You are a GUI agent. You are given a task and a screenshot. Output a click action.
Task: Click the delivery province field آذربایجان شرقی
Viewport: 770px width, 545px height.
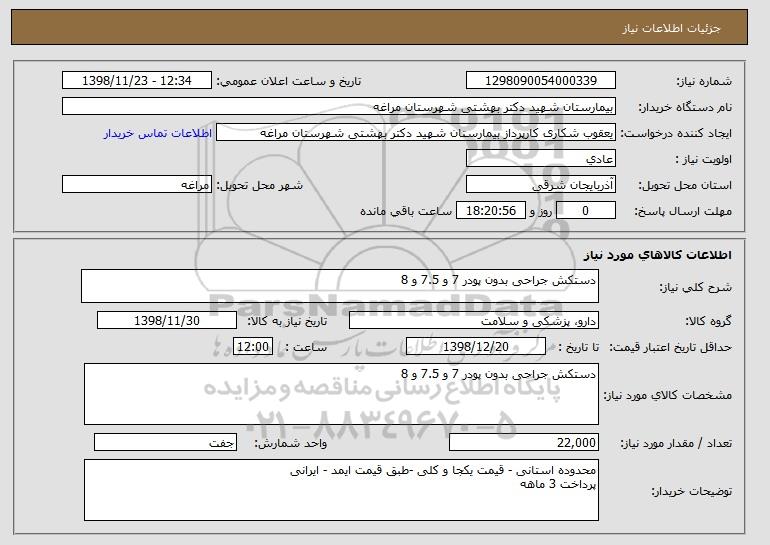[x=541, y=185]
